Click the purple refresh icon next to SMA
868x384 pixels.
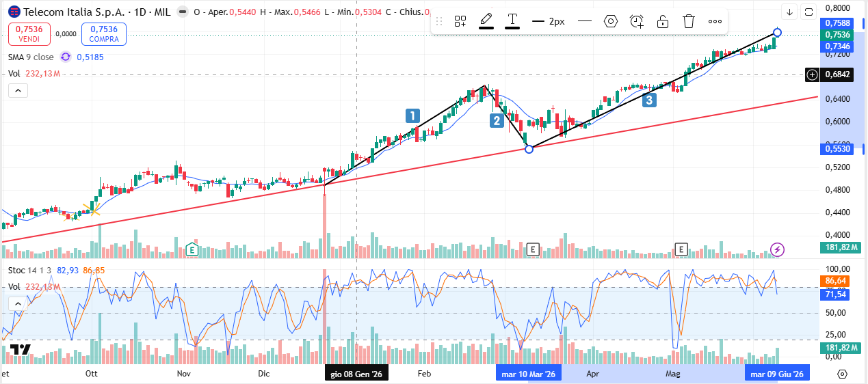[66, 57]
